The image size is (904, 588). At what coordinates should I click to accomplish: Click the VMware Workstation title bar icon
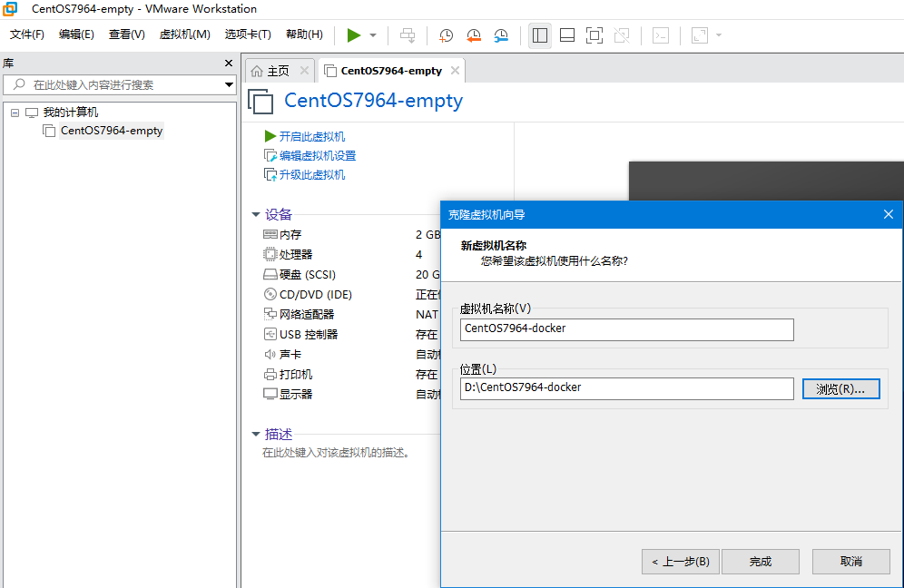point(10,9)
